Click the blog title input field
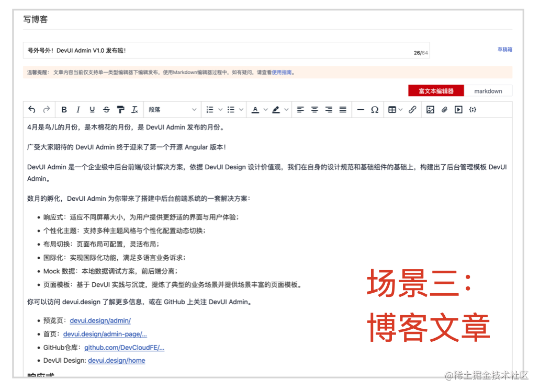Viewport: 540px width, 392px height. pyautogui.click(x=226, y=51)
